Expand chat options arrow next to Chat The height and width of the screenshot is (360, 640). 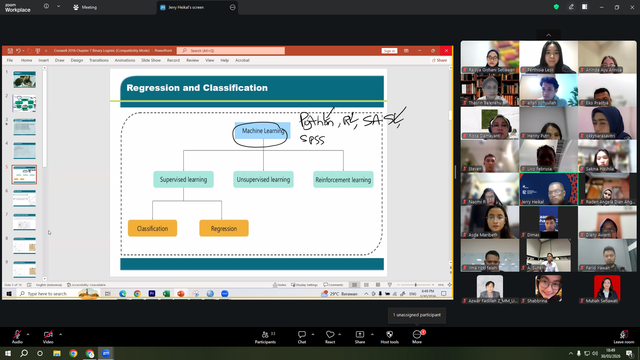[313, 334]
